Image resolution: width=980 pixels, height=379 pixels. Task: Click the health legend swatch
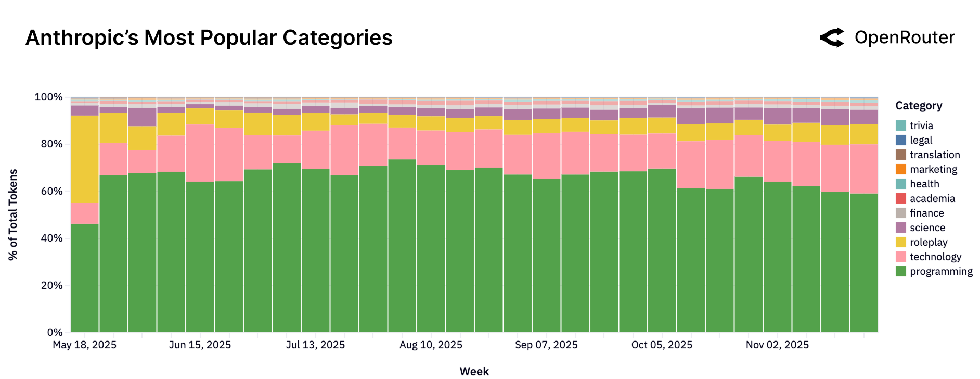(x=901, y=184)
